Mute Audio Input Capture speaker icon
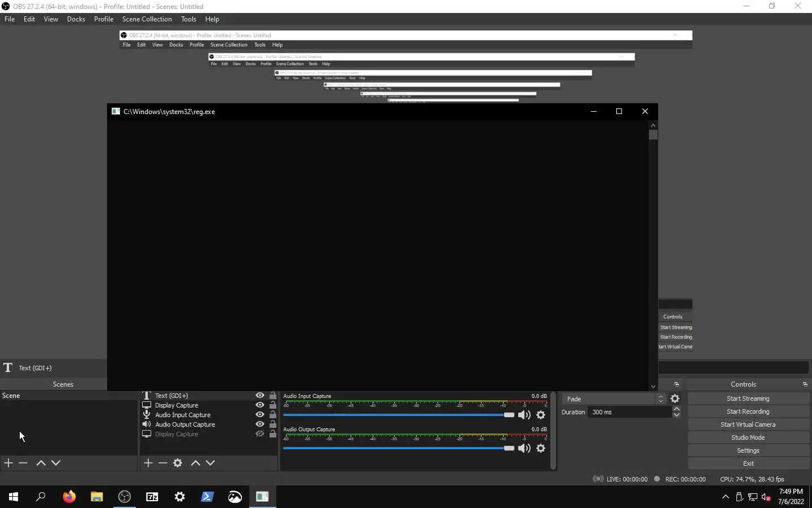The width and height of the screenshot is (812, 508). coord(524,415)
